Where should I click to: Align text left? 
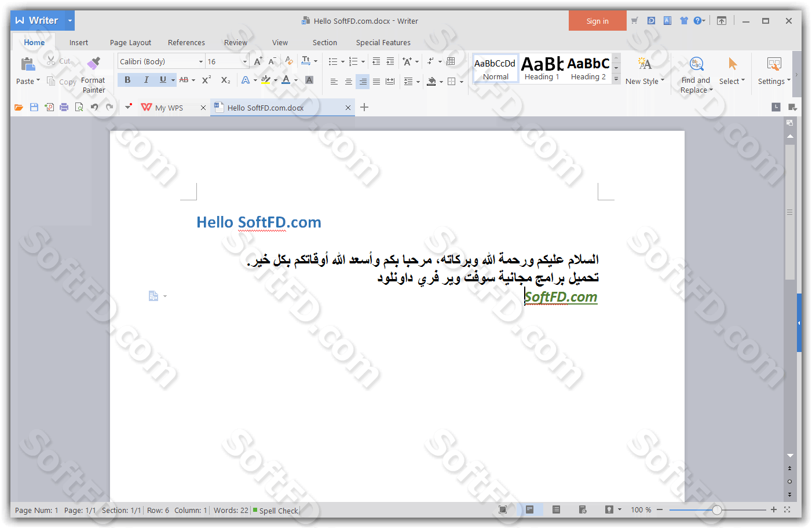(334, 81)
